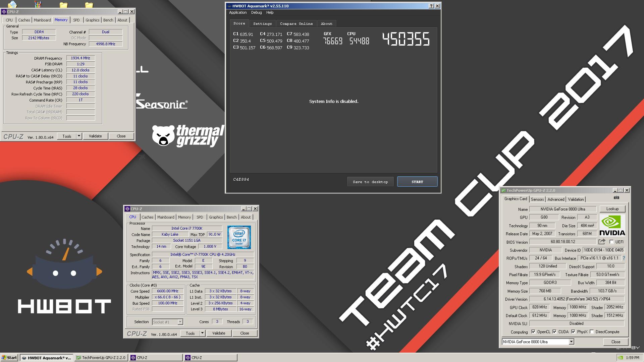644x362 pixels.
Task: Switch to the Compare Online tab
Action: [x=297, y=23]
